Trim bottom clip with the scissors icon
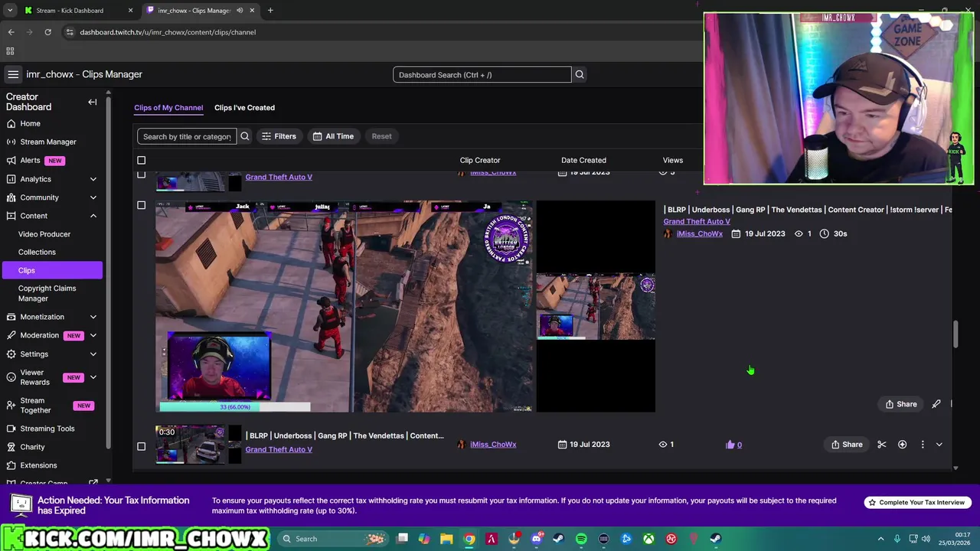This screenshot has height=551, width=980. click(882, 445)
